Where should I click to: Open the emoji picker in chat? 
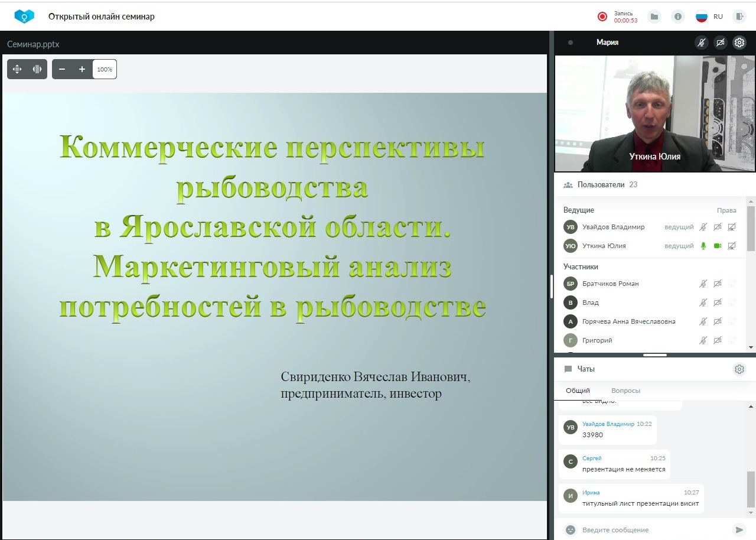click(571, 530)
